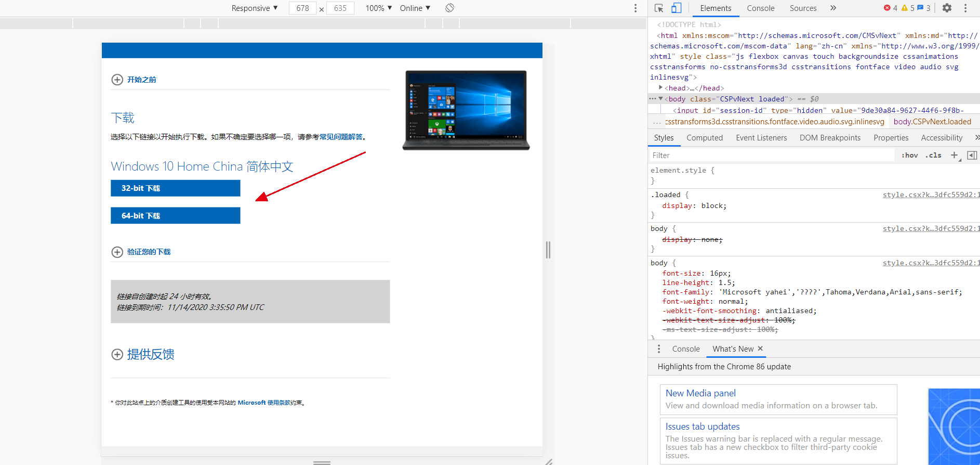
Task: Open DevTools settings gear
Action: [947, 8]
